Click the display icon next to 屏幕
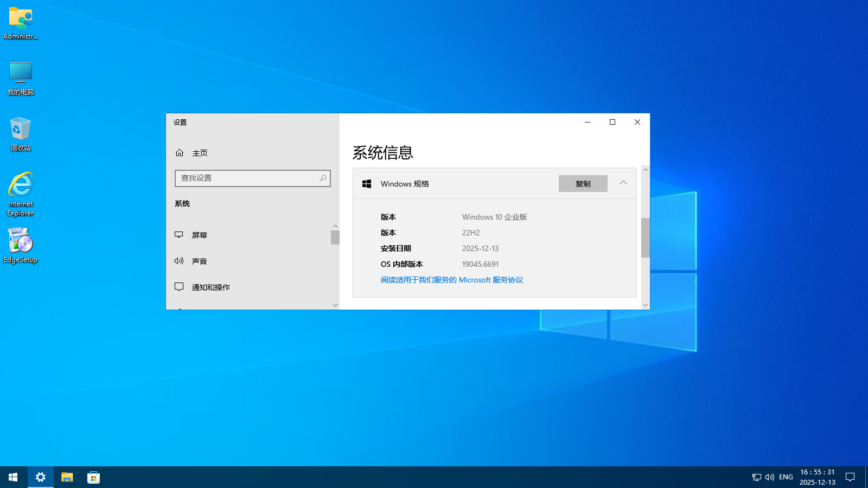 point(179,235)
